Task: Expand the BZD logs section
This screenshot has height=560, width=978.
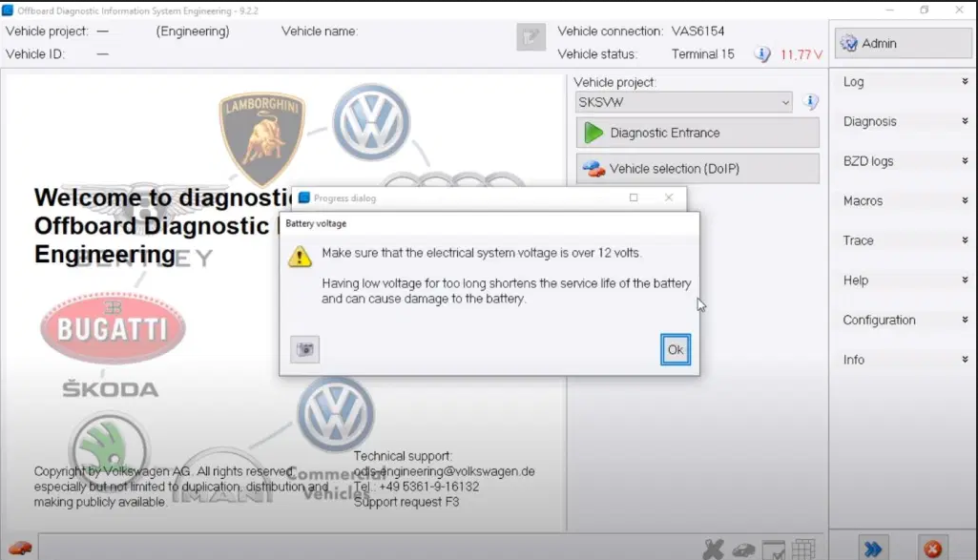Action: pos(904,161)
